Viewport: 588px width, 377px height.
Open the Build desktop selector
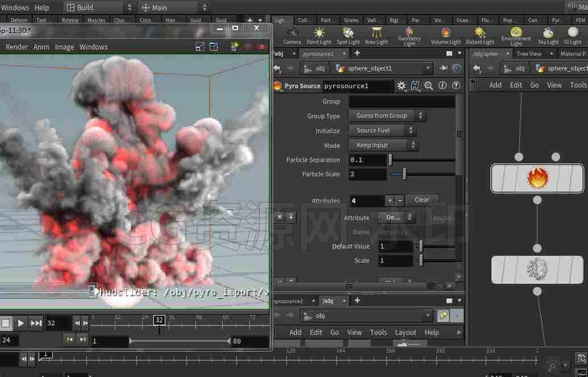(99, 7)
